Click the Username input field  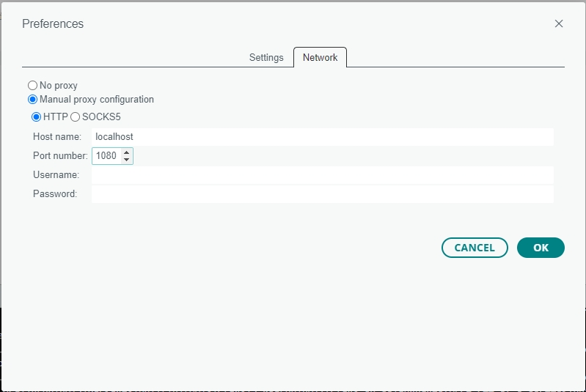322,174
